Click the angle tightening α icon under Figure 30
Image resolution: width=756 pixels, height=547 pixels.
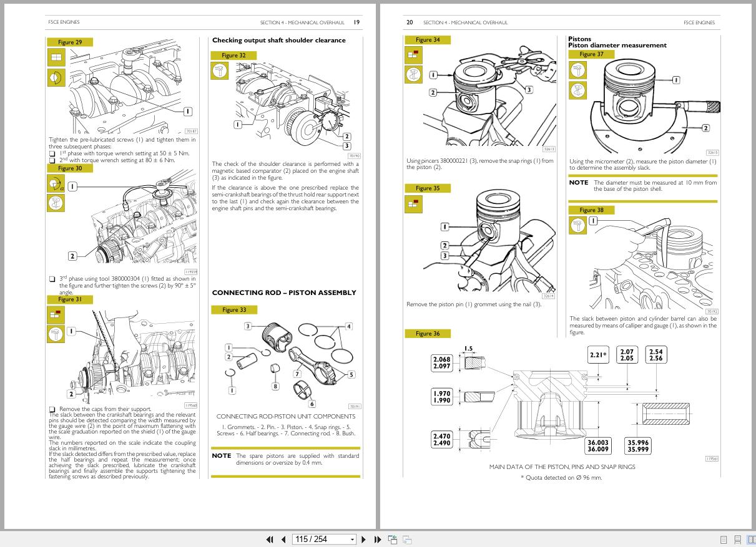pyautogui.click(x=56, y=183)
